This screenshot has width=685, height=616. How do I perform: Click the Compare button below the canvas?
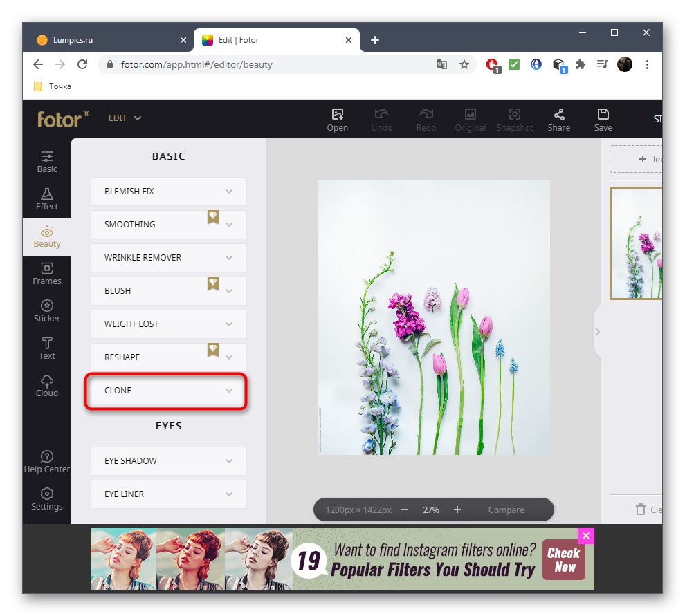506,510
